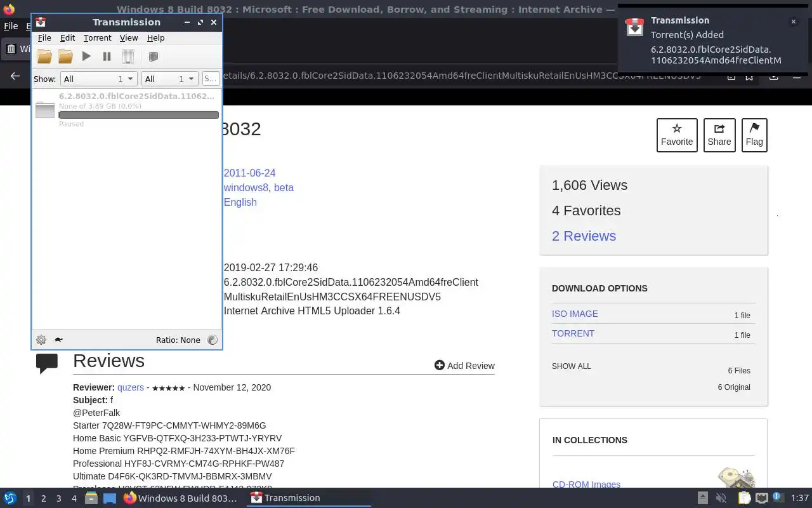The width and height of the screenshot is (812, 508).
Task: Click the Transmission notification app icon
Action: click(635, 27)
